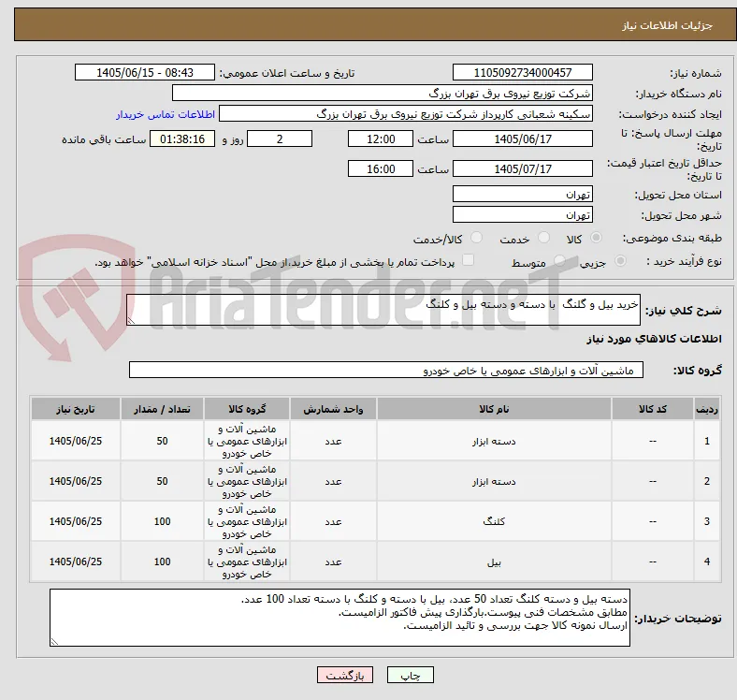Screen dimensions: 737x700
Task: Click the اطلاعات کالاهای مورد نیاز heading
Action: (654, 339)
